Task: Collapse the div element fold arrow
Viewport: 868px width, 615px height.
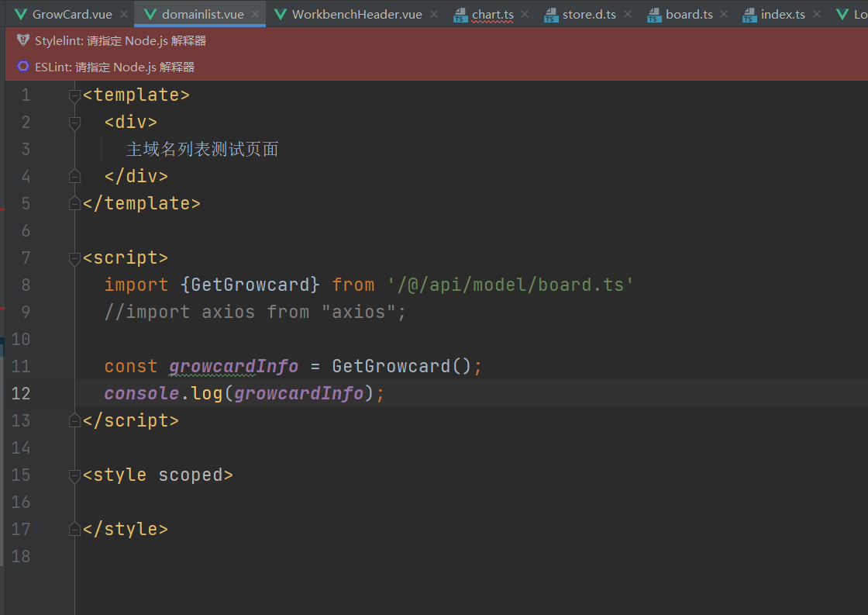Action: pyautogui.click(x=74, y=122)
